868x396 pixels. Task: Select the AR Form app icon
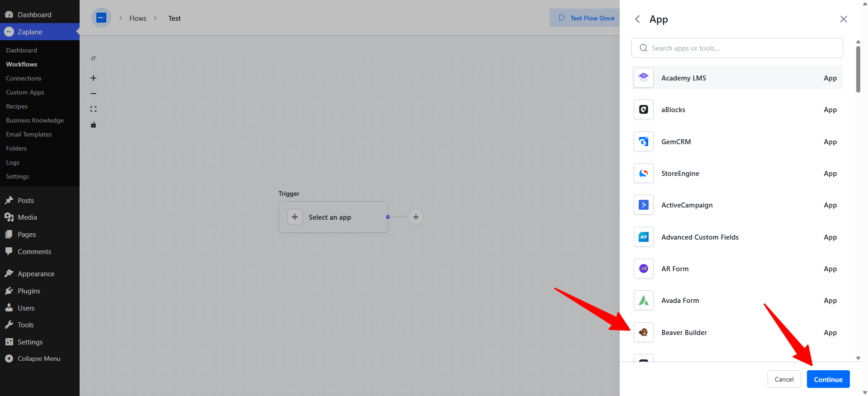pos(644,269)
